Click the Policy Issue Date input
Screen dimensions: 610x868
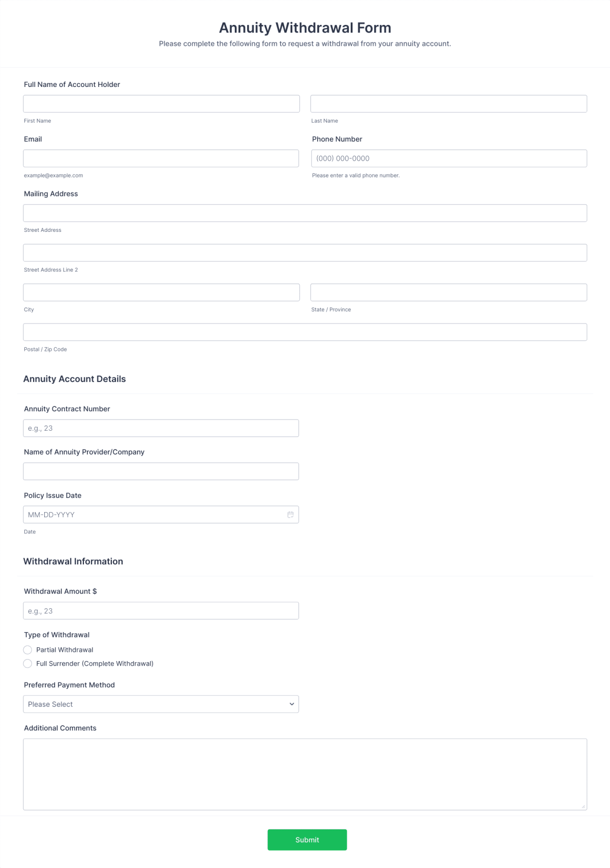(152, 514)
